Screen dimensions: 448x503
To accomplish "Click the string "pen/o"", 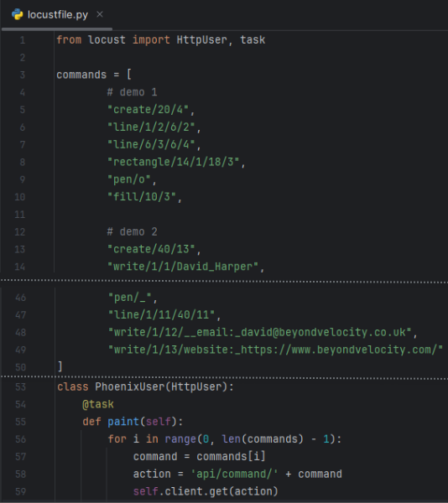I will click(x=129, y=179).
